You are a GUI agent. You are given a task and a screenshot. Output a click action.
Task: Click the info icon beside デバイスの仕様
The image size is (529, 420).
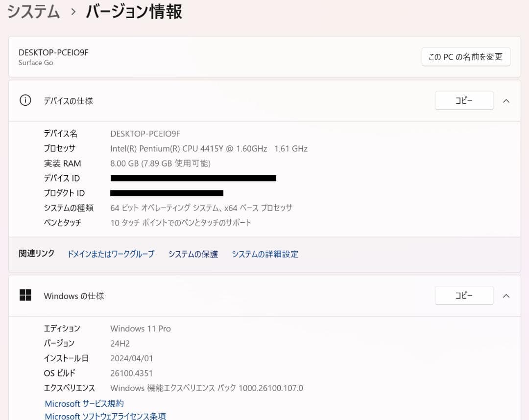(25, 100)
